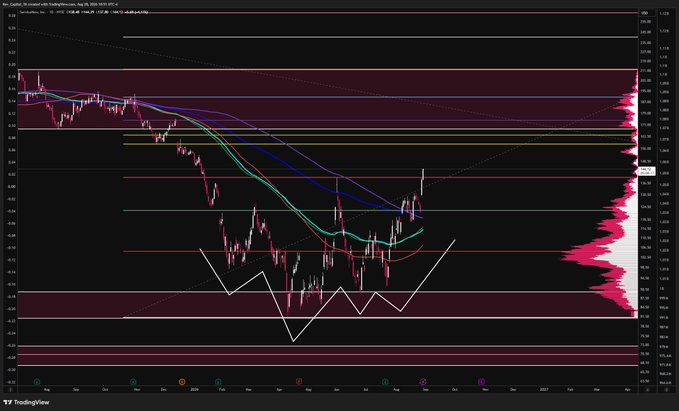
Task: Click the pink volume profile histogram
Action: click(x=606, y=256)
